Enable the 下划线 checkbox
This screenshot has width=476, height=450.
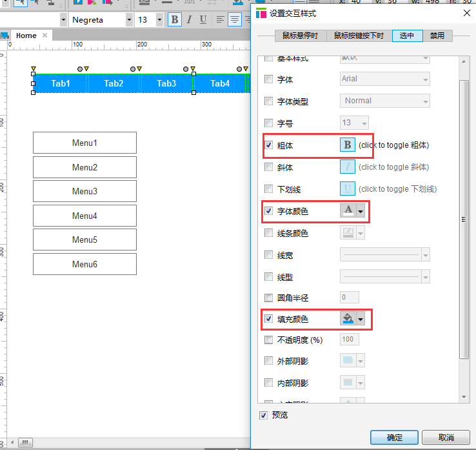tap(269, 189)
